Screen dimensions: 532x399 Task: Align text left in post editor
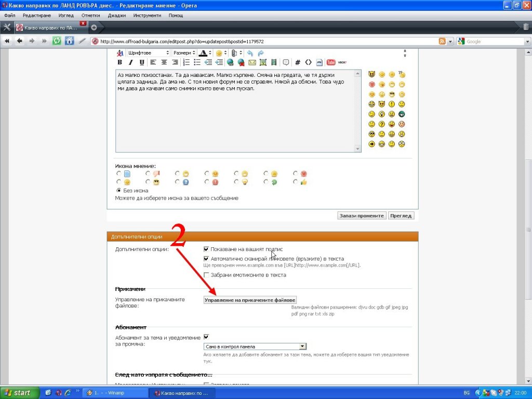pos(153,62)
